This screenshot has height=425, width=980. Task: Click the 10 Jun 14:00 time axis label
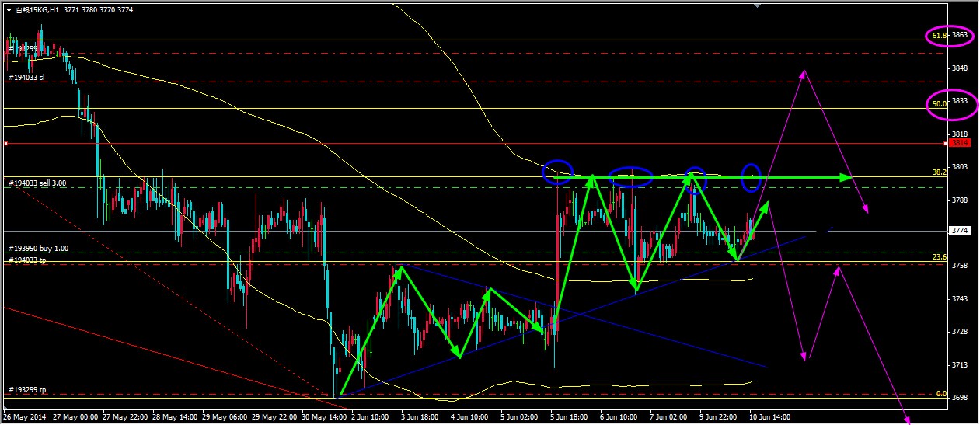(772, 416)
